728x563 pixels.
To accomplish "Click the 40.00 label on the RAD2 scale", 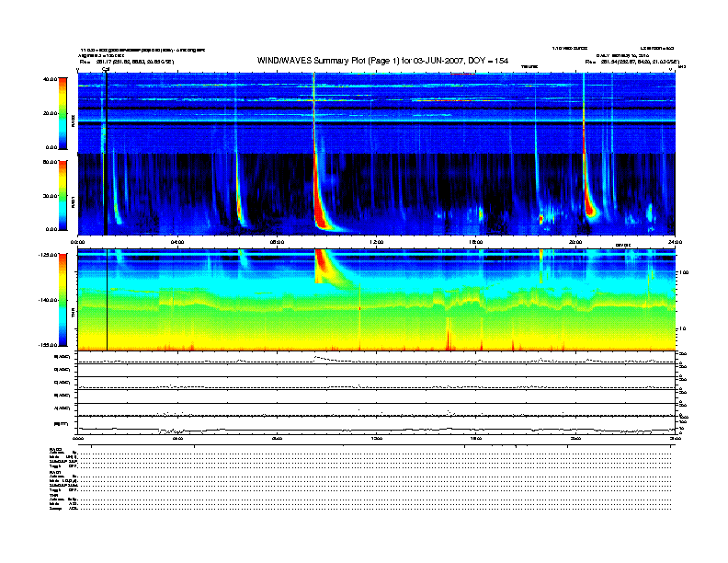I will click(x=50, y=79).
